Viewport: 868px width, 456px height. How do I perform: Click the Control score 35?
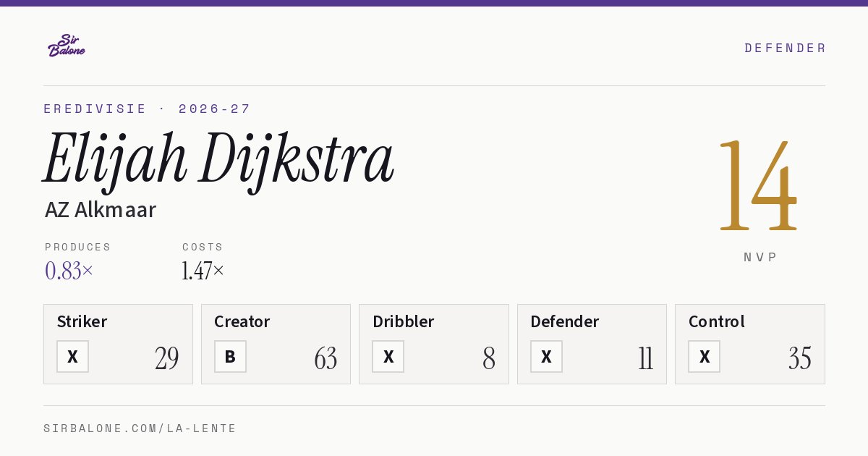tap(800, 358)
